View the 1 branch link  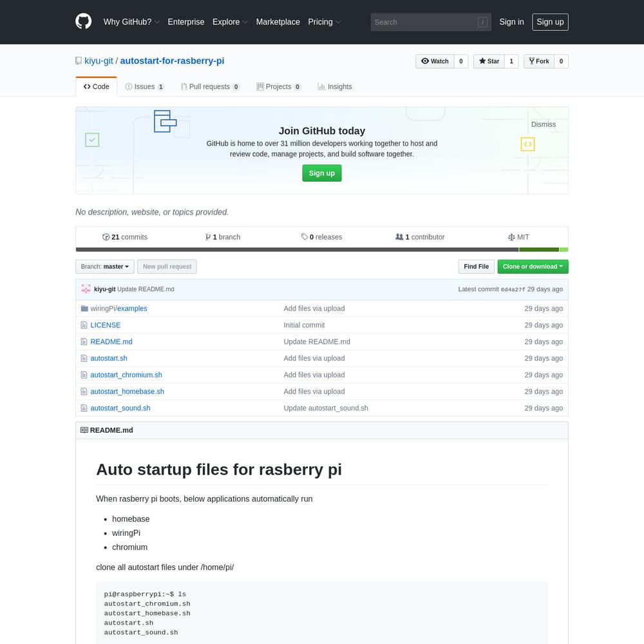tap(223, 237)
